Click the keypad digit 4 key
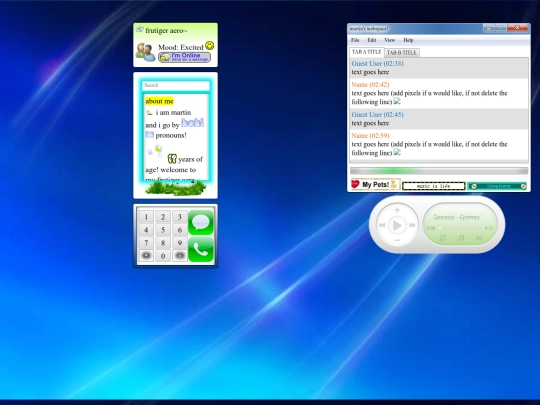This screenshot has width=540, height=405. [x=146, y=230]
